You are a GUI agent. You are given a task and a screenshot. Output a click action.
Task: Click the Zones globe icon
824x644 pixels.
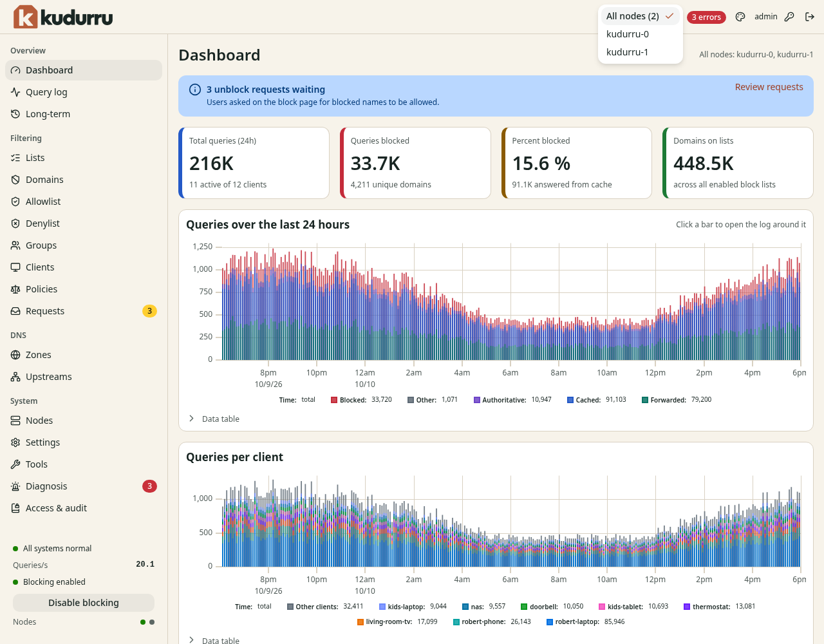(15, 355)
